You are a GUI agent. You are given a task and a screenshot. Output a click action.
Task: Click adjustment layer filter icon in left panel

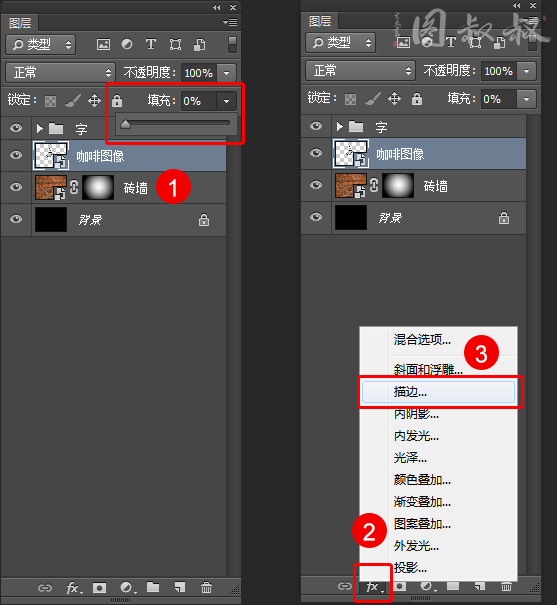127,44
